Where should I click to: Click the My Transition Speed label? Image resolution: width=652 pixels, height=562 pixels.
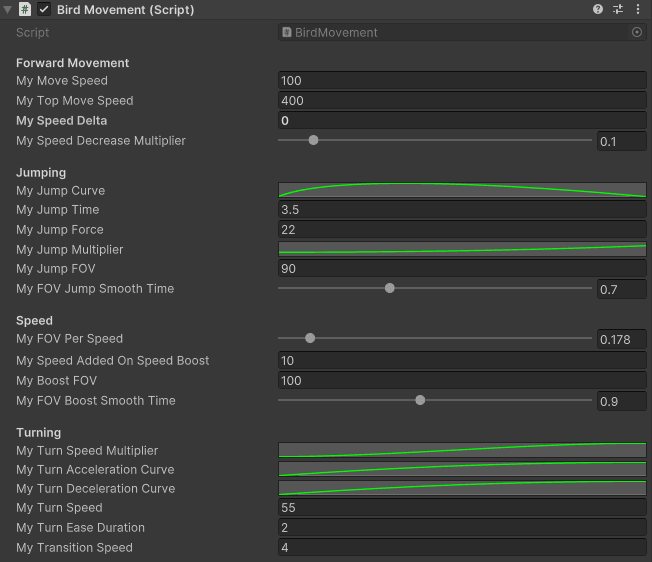click(x=74, y=547)
